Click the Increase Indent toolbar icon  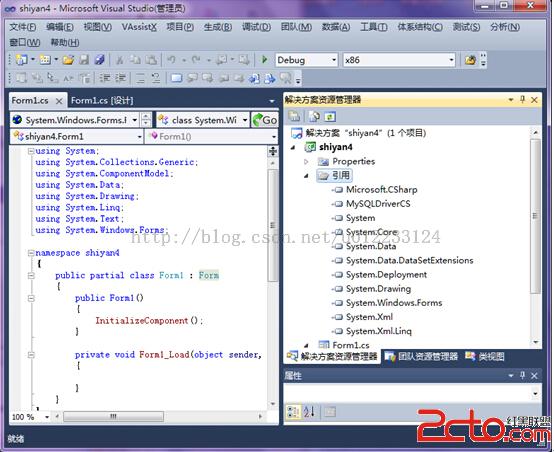(x=120, y=78)
